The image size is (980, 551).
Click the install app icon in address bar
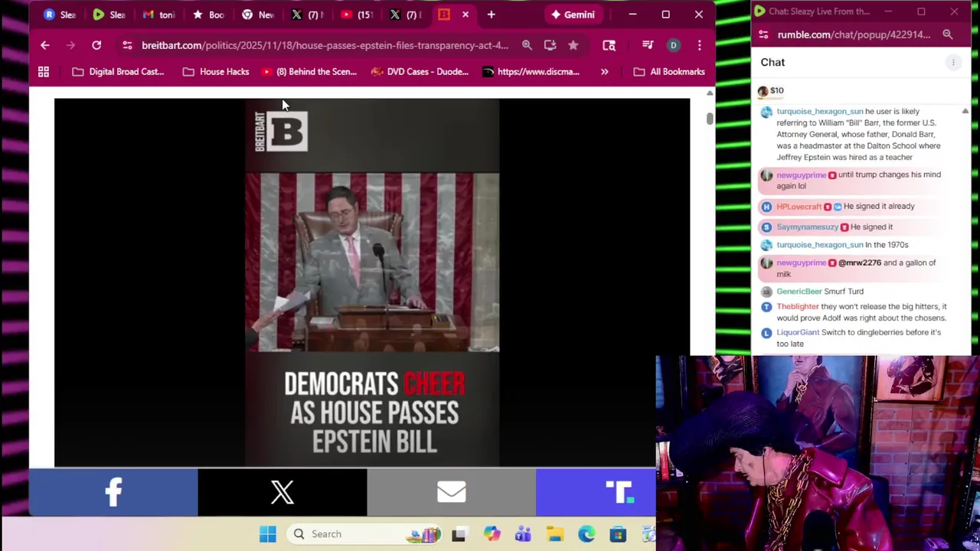pyautogui.click(x=550, y=45)
